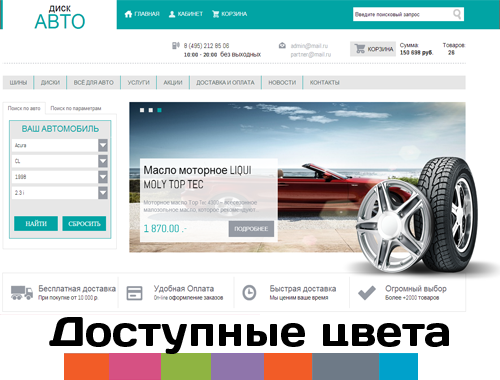This screenshot has width=500, height=380.
Task: Open the user cabinet icon КАБИНЕТ
Action: coord(172,14)
